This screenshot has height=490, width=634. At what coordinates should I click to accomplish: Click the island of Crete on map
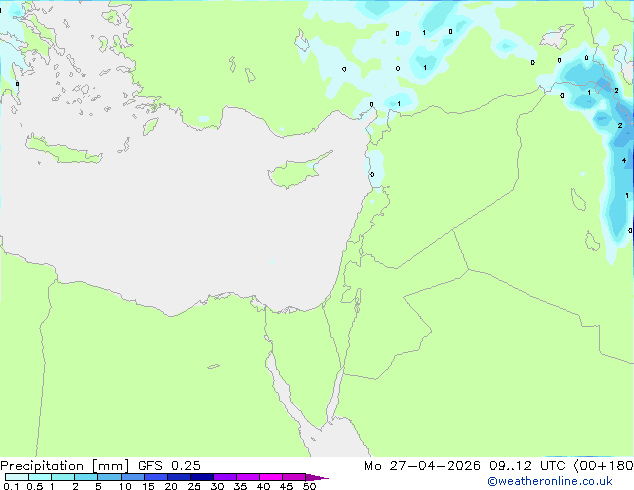click(63, 150)
